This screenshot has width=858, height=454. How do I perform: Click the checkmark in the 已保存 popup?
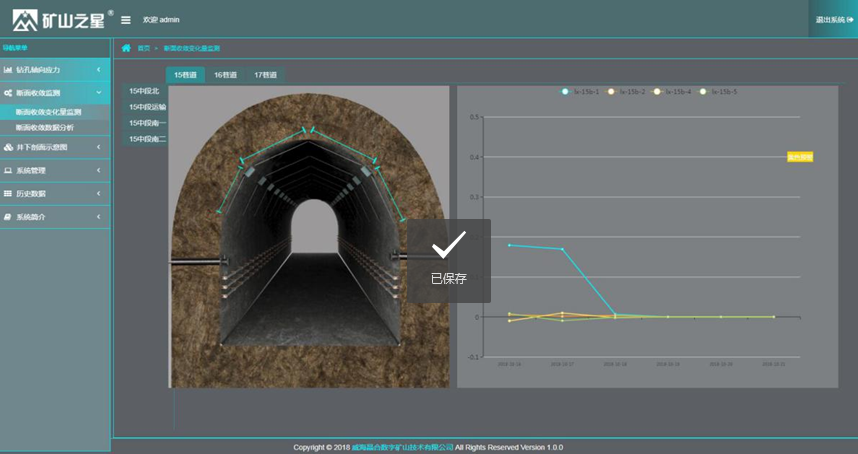tap(449, 244)
